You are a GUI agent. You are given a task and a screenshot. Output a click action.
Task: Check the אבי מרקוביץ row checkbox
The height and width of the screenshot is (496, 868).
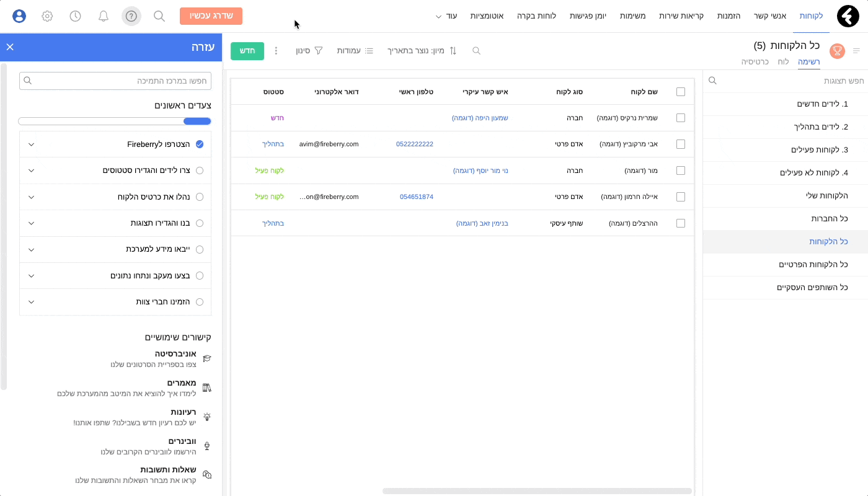[681, 144]
